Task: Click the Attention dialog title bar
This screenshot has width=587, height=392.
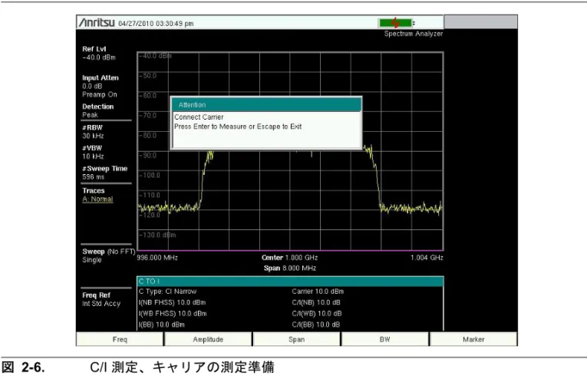Action: click(266, 105)
